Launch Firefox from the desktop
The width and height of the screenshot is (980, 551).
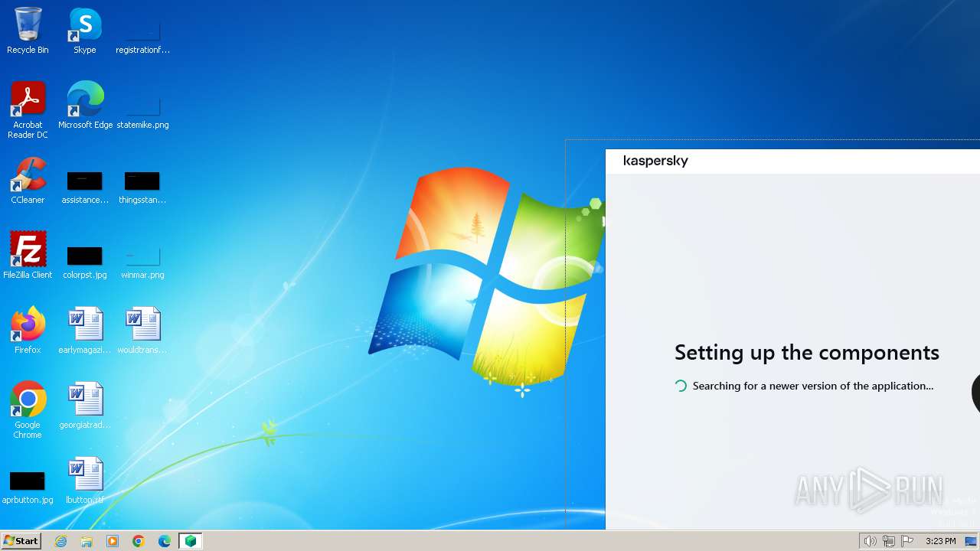(x=28, y=331)
